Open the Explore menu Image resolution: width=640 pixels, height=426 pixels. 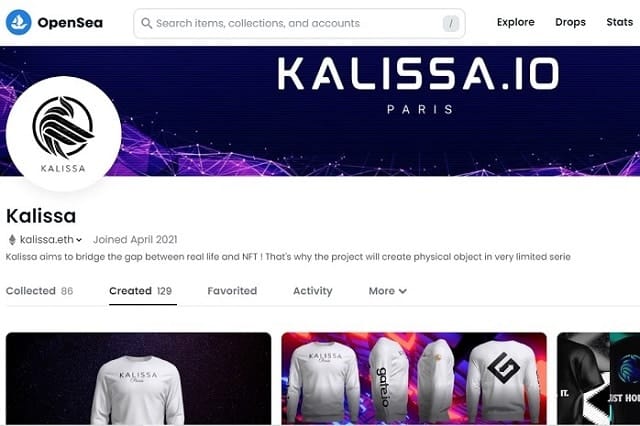point(516,22)
